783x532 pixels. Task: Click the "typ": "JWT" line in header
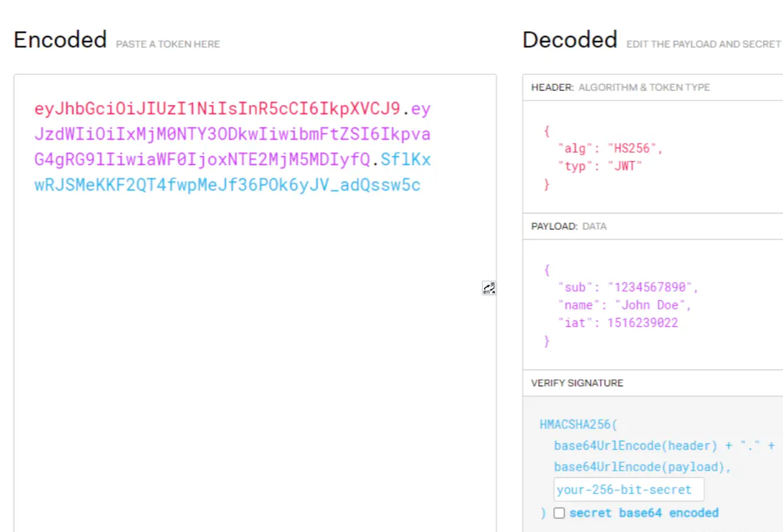599,166
